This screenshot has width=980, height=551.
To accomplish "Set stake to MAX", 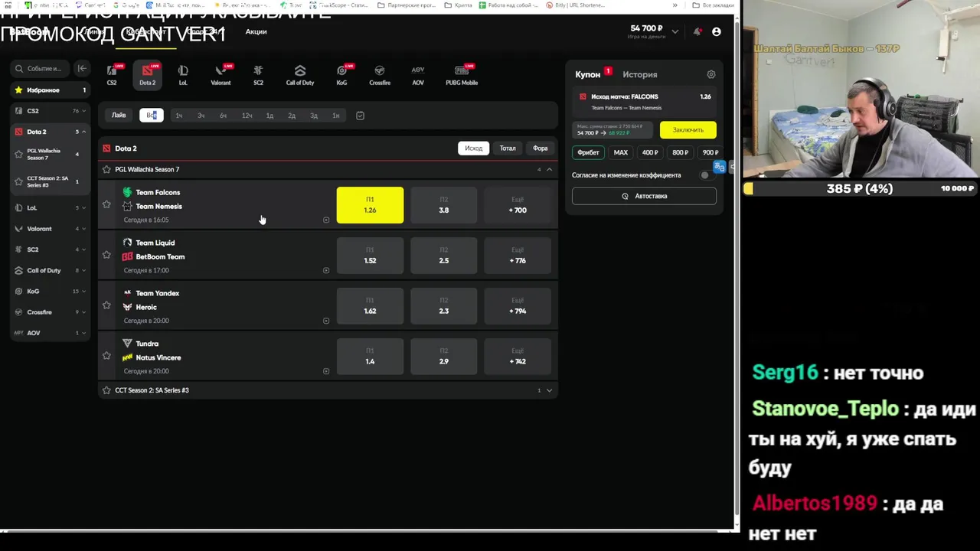I will click(x=621, y=152).
